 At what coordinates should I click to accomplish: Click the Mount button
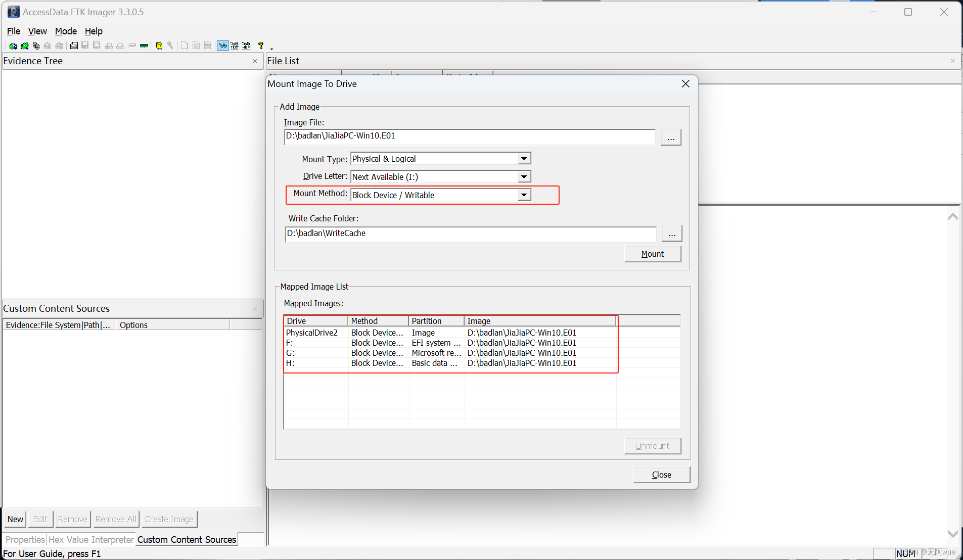click(x=653, y=254)
